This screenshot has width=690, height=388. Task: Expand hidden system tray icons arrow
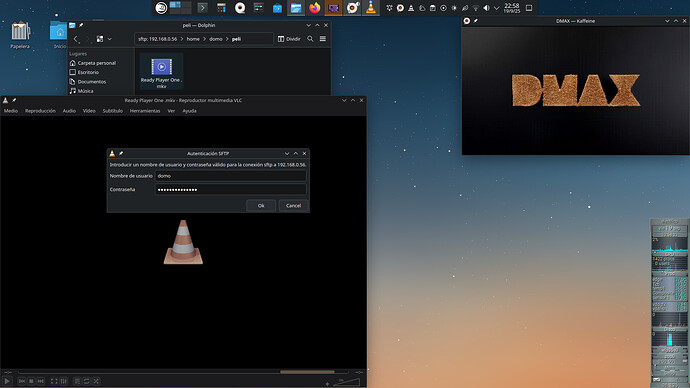497,8
